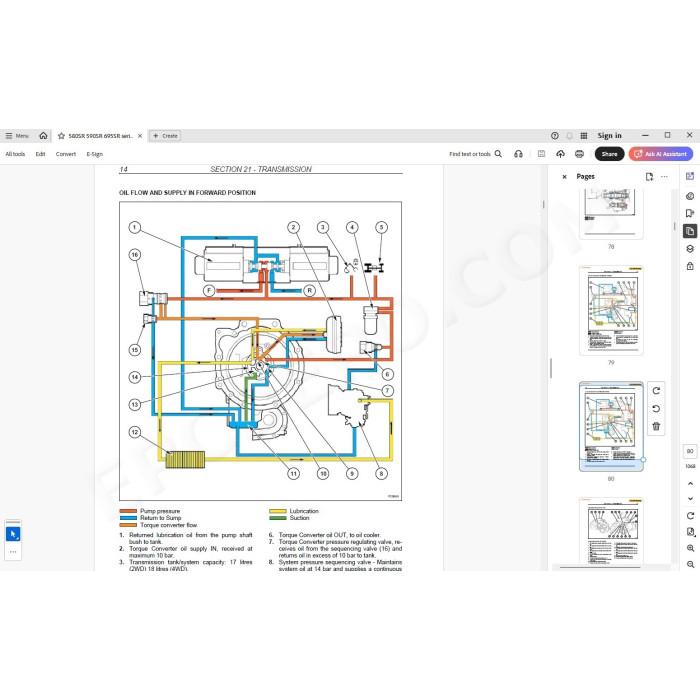Open the E-Sign tab
This screenshot has height=700, width=700.
point(95,154)
